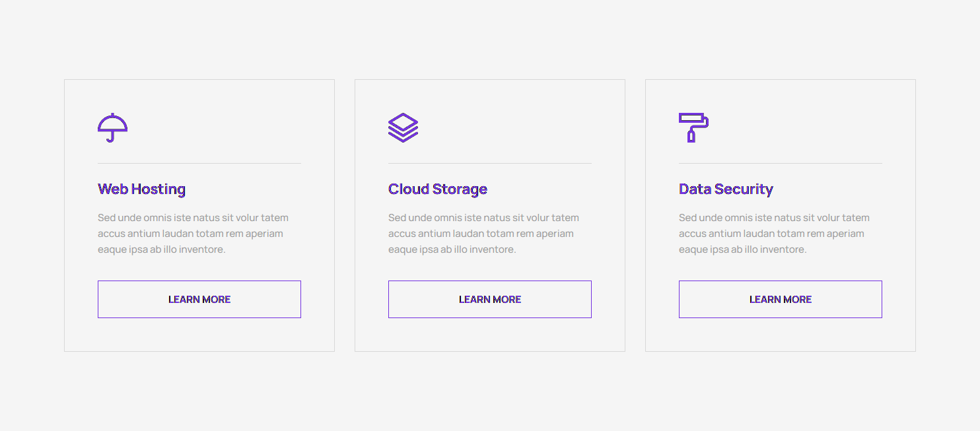Click the divider line below the paint roller icon

tap(780, 163)
